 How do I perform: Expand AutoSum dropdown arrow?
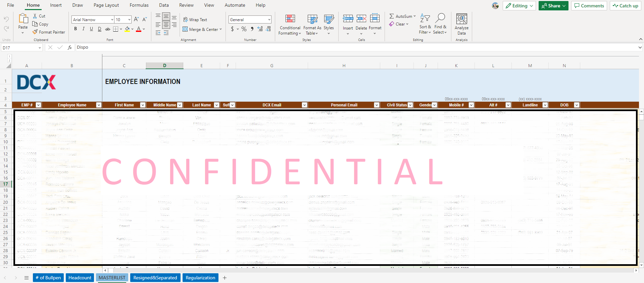[414, 16]
